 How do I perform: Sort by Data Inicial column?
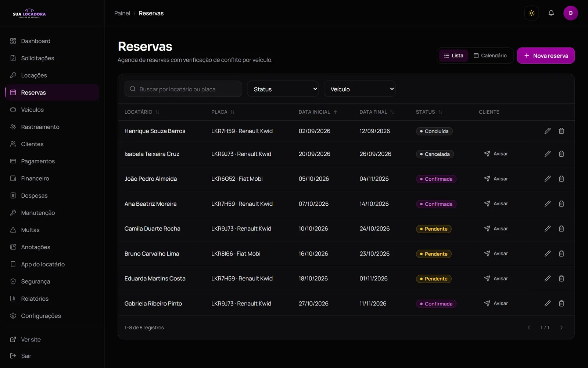click(318, 112)
